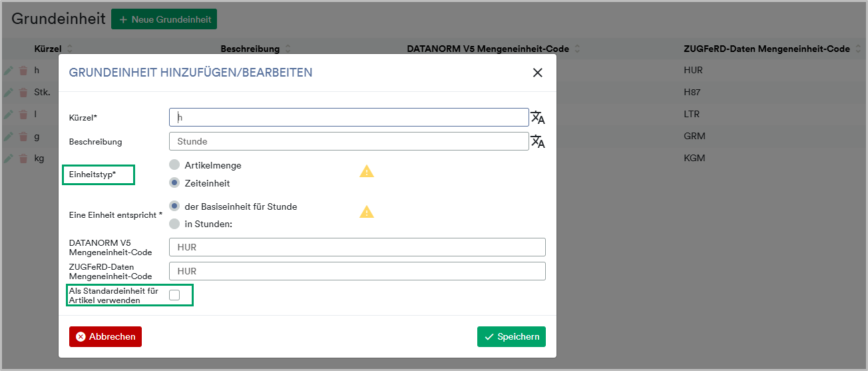
Task: Click the HUR cell in the table
Action: 693,70
